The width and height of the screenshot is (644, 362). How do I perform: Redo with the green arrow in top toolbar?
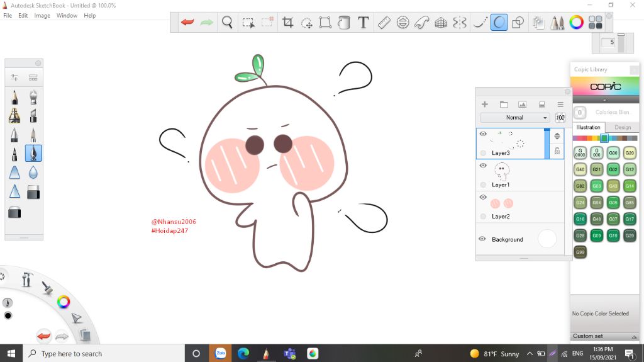[206, 22]
